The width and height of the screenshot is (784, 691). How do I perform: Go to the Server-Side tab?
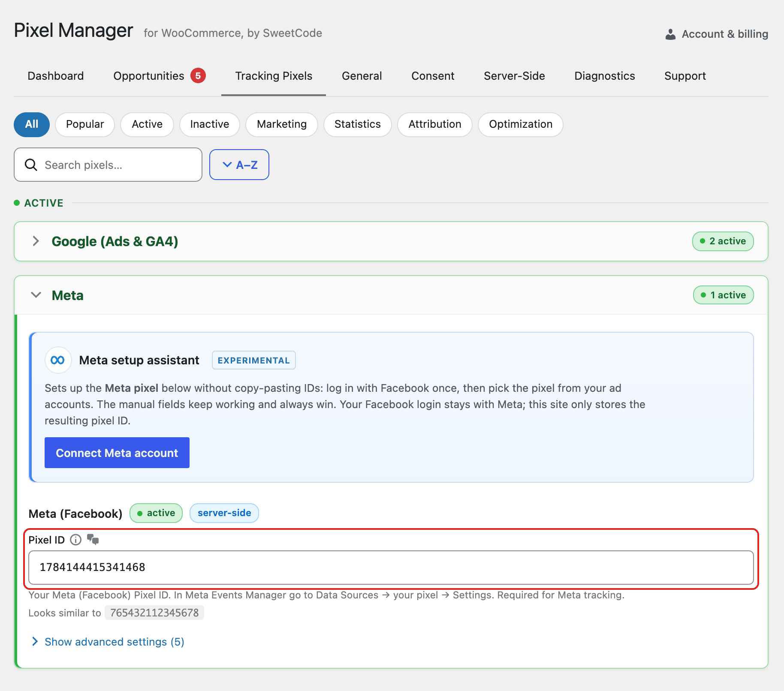click(x=514, y=76)
